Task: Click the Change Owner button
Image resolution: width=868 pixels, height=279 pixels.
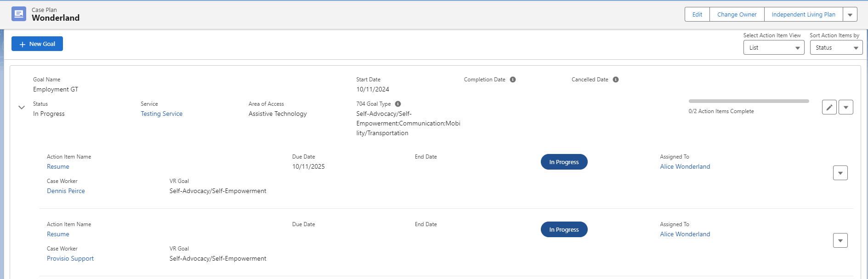Action: (737, 14)
